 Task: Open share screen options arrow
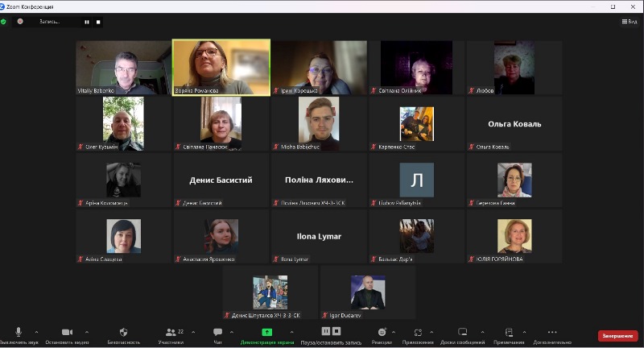(x=291, y=332)
